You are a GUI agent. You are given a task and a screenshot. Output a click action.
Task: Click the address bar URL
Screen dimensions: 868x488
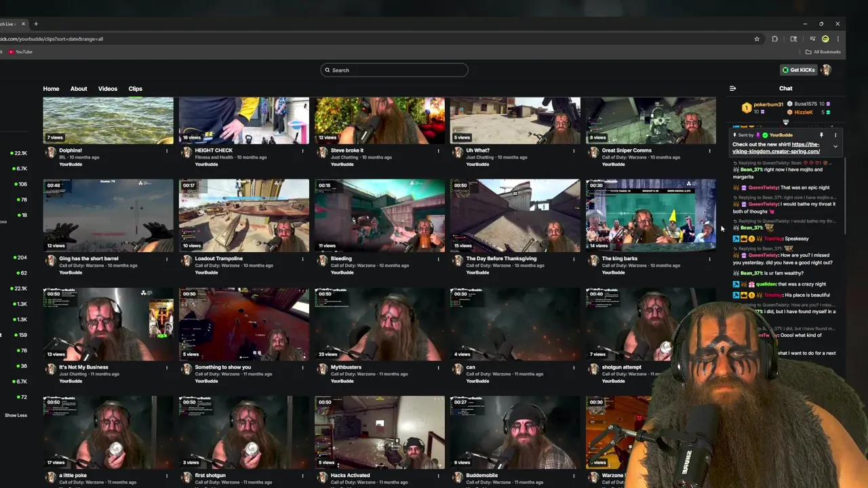coord(52,39)
